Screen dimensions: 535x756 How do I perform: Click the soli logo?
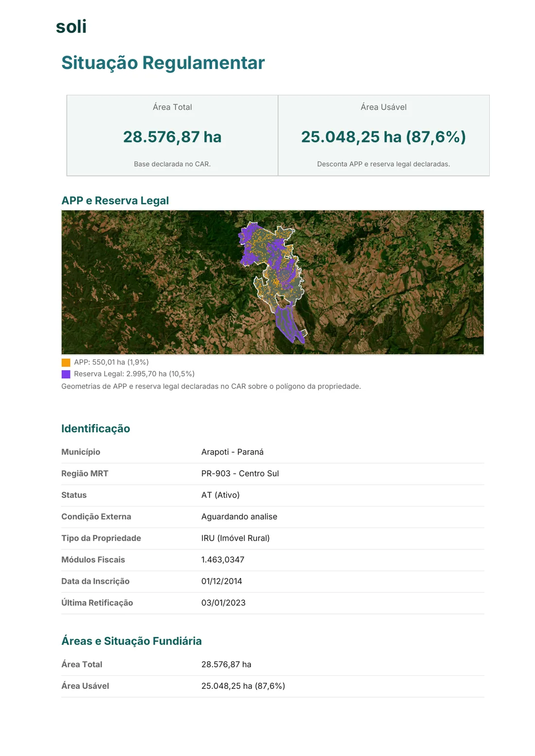tap(71, 27)
